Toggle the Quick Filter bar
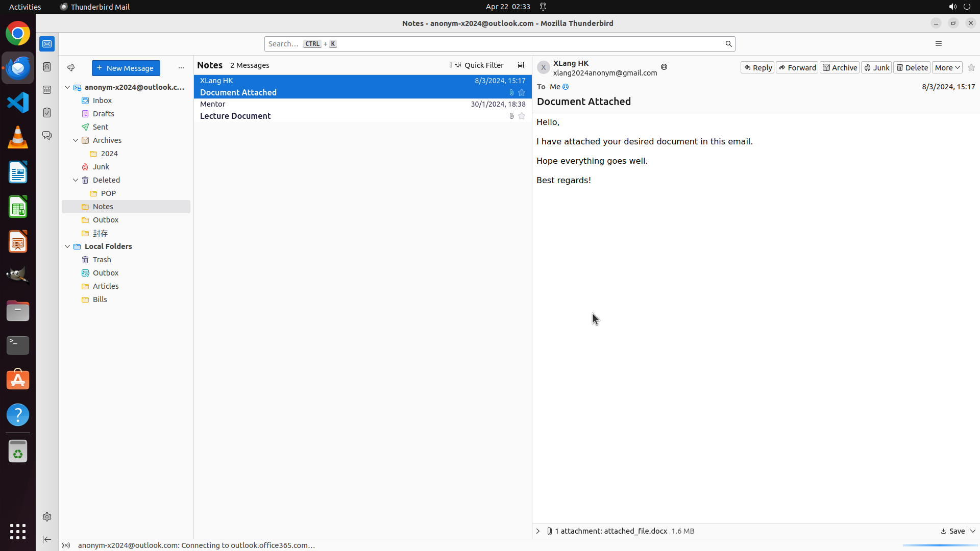Image resolution: width=980 pixels, height=551 pixels. coord(479,65)
